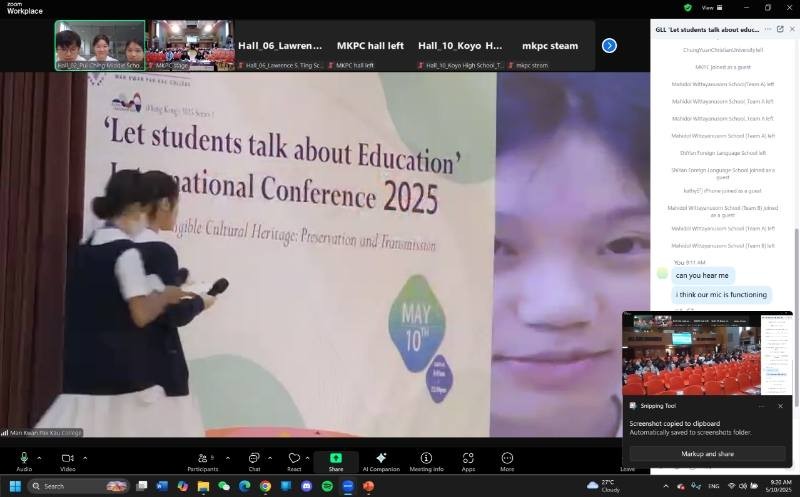Mute the microphone via the Audio button
The height and width of the screenshot is (497, 800).
pyautogui.click(x=24, y=461)
